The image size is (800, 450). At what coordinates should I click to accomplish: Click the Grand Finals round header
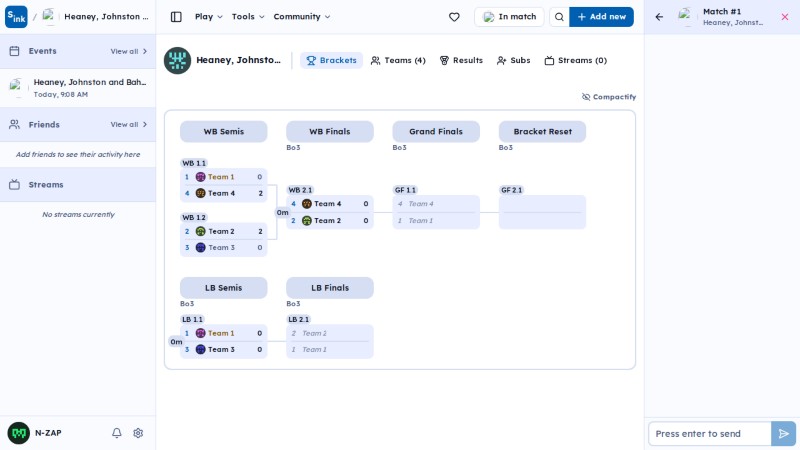click(436, 132)
